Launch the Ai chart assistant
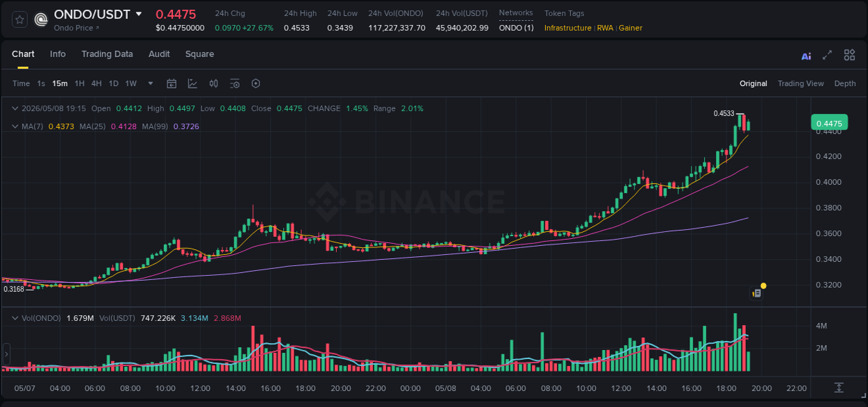Image resolution: width=868 pixels, height=407 pixels. click(806, 56)
